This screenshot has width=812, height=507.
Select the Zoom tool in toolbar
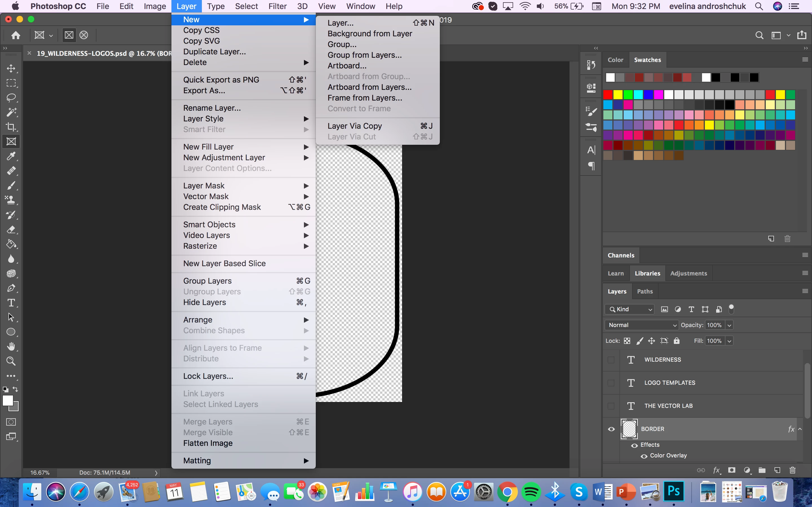(11, 361)
